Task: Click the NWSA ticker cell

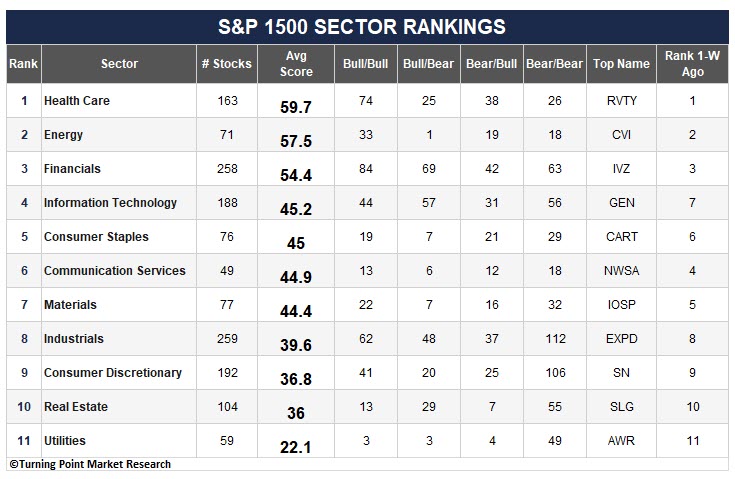Action: click(622, 271)
